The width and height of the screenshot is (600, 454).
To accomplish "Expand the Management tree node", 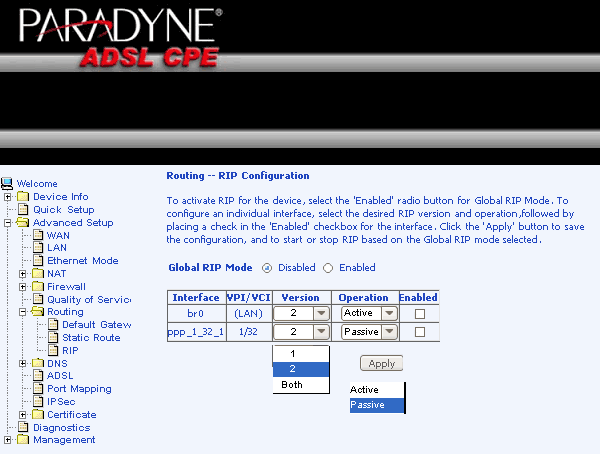I will [x=8, y=440].
